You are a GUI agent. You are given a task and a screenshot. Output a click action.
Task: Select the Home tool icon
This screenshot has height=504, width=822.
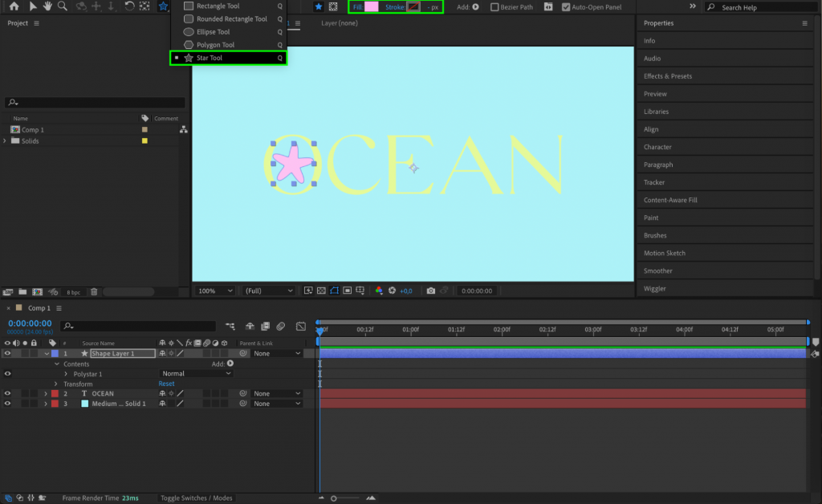pos(14,6)
